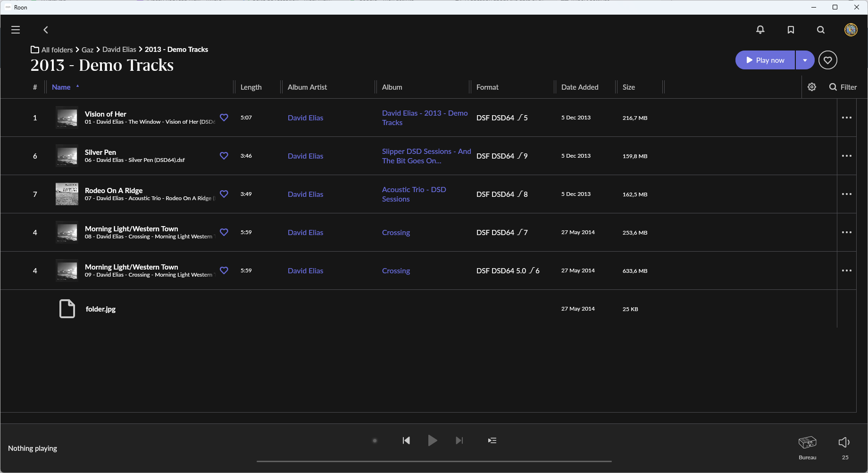Select Vision of Her track title
Image resolution: width=868 pixels, height=473 pixels.
[106, 114]
